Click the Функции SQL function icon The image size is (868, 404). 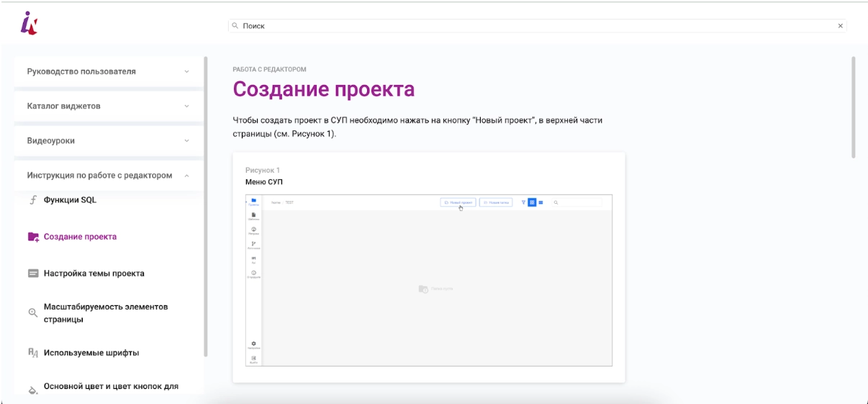32,200
